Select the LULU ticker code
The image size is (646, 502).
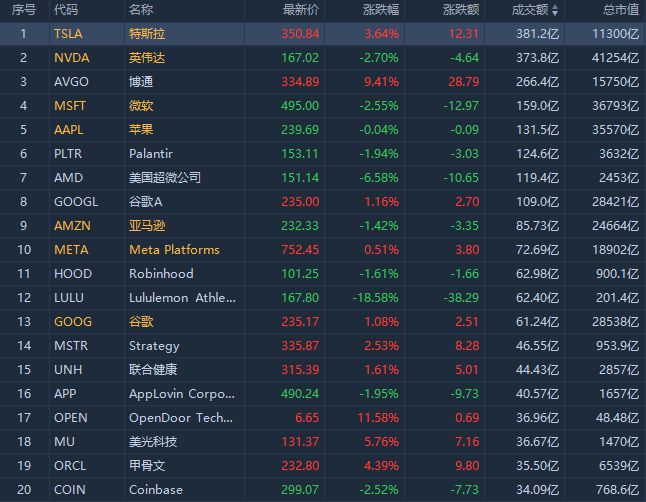pos(69,298)
